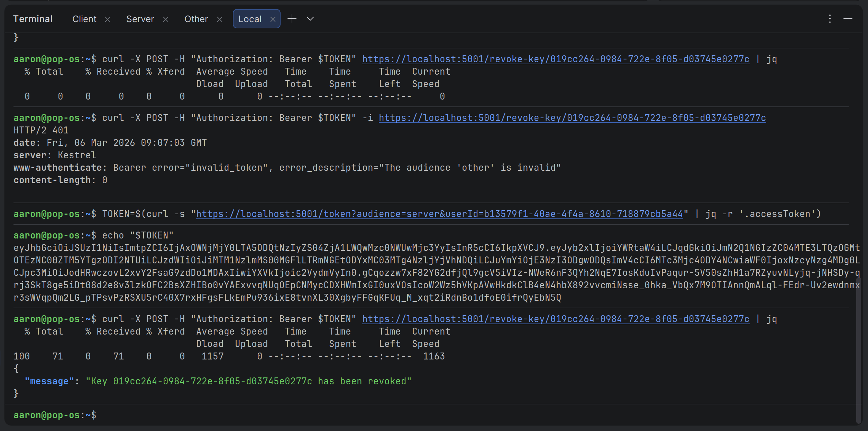Image resolution: width=868 pixels, height=431 pixels.
Task: Close the Server terminal tab
Action: click(166, 19)
